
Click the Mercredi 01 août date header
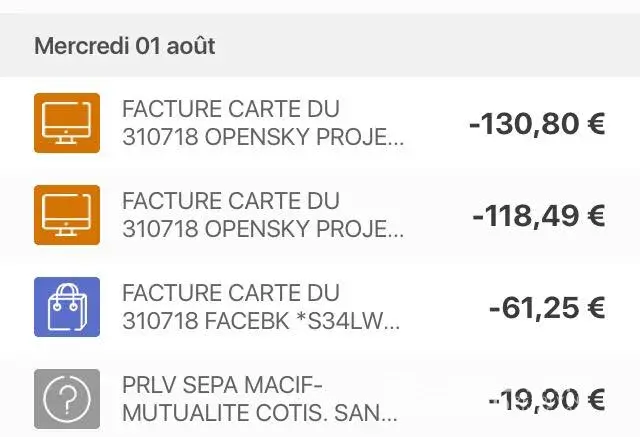coord(125,46)
